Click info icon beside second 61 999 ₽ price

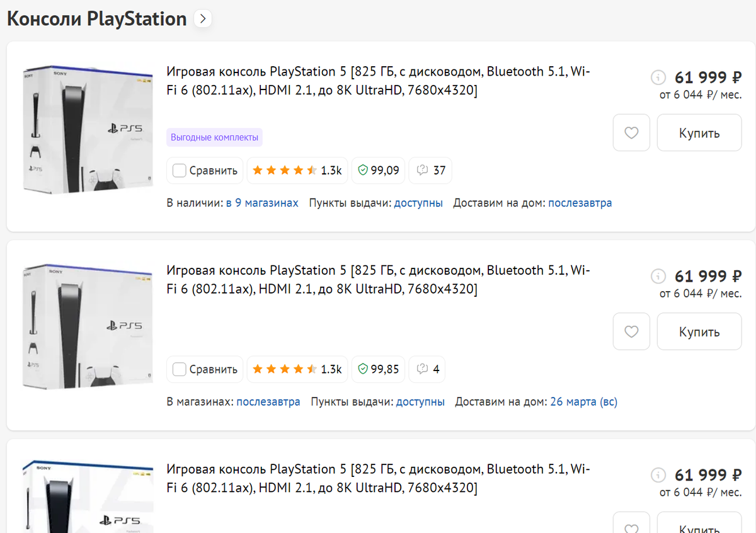(658, 277)
